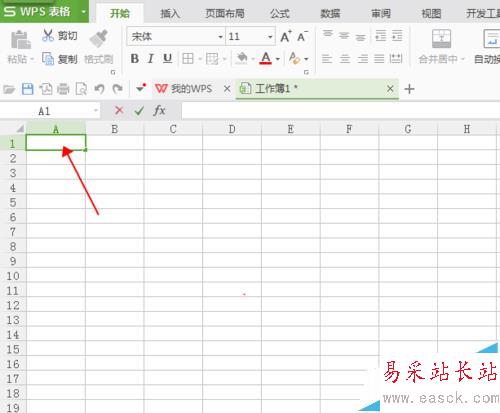Screen dimensions: 500x413
Task: Open the font name dropdown
Action: point(220,37)
